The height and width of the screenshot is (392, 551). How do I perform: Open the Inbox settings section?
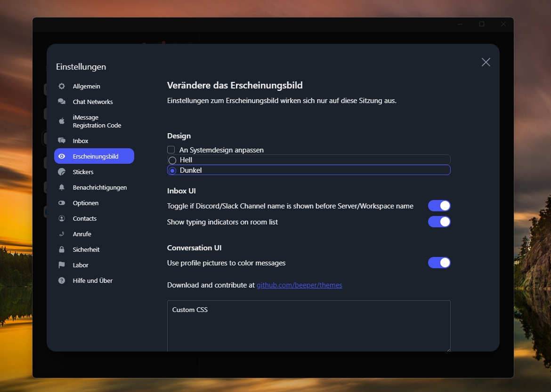coord(94,141)
